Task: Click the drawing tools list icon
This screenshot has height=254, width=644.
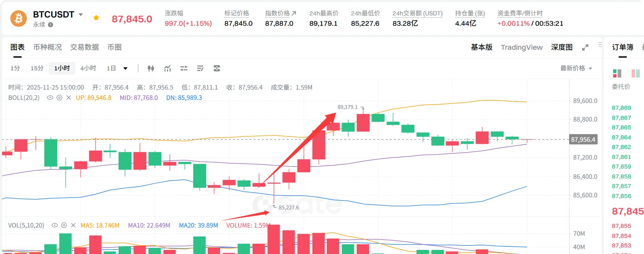Action: coord(200,68)
